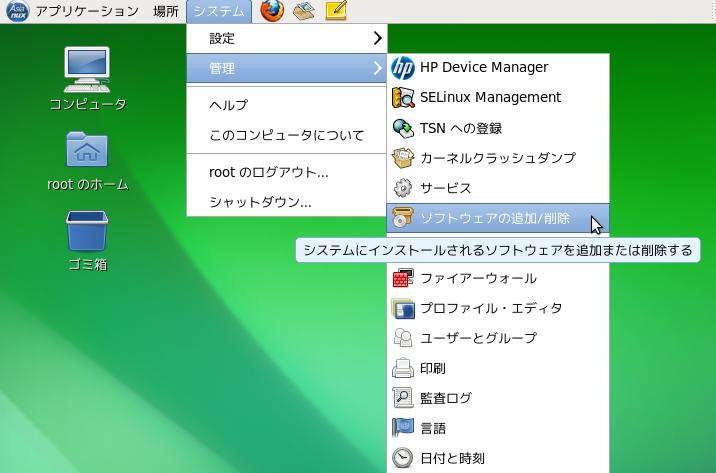The width and height of the screenshot is (716, 473).
Task: Expand the 管理 submenu
Action: 285,69
